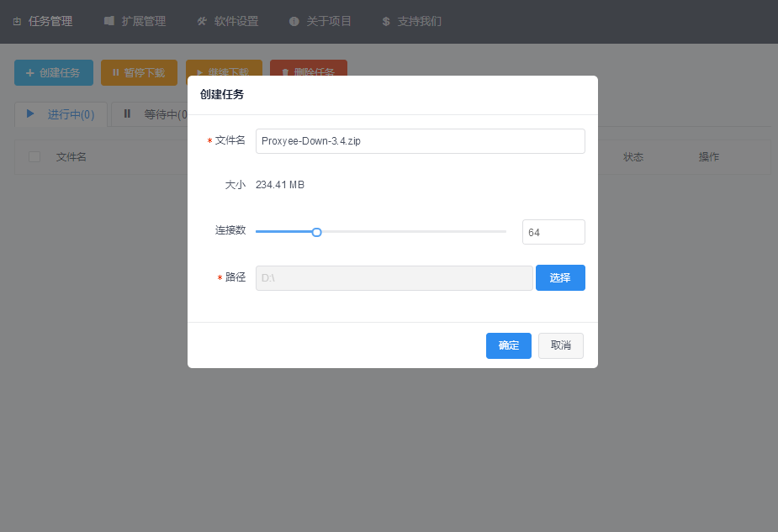This screenshot has width=778, height=532.
Task: Click the pause icon on 暂停下载 button
Action: [115, 73]
